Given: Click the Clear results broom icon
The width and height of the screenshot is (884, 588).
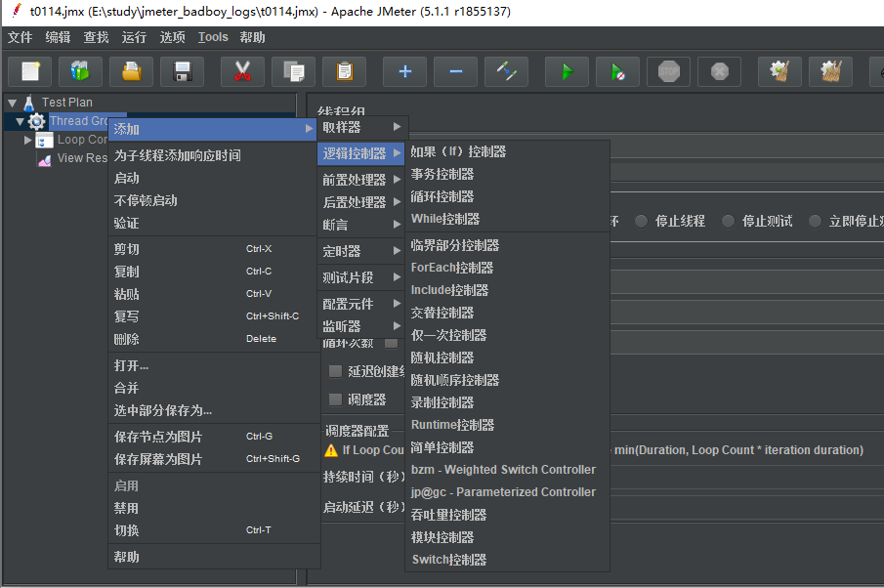Looking at the screenshot, I should click(779, 71).
